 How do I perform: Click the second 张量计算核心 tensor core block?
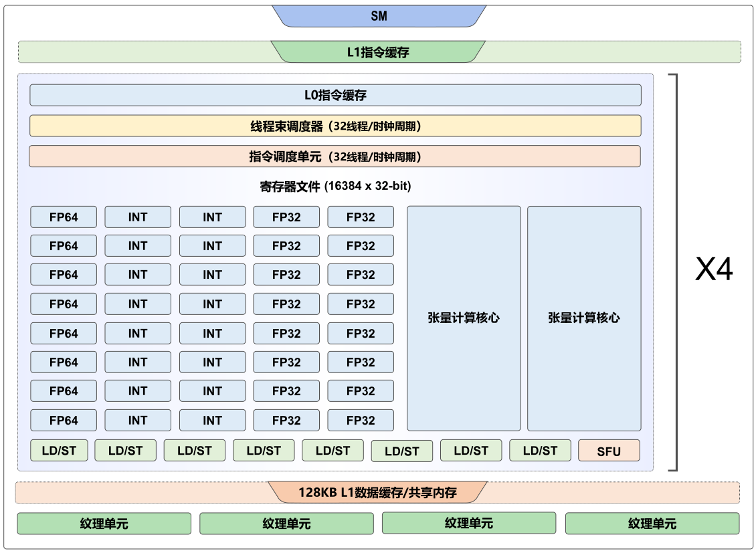click(585, 318)
